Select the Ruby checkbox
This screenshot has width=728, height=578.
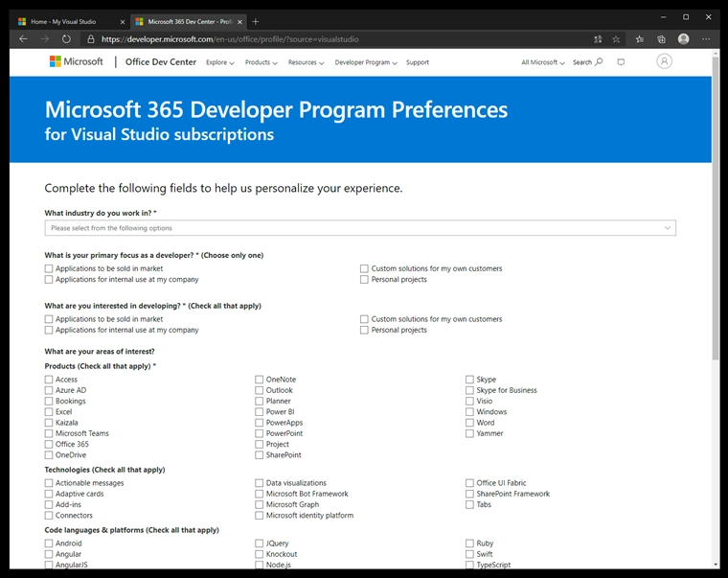(470, 543)
